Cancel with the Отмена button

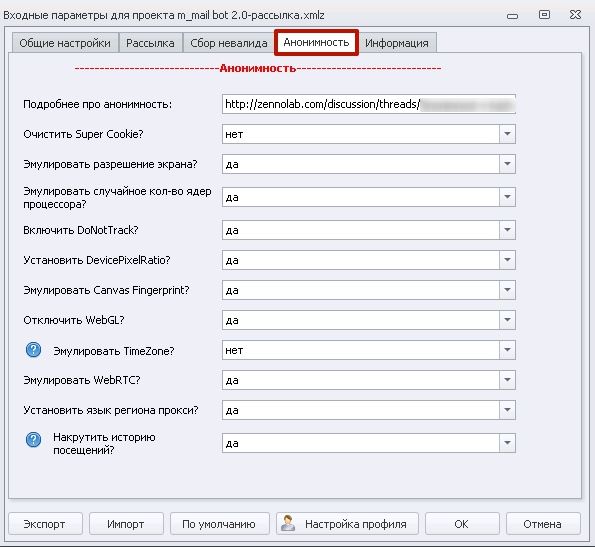coord(543,524)
